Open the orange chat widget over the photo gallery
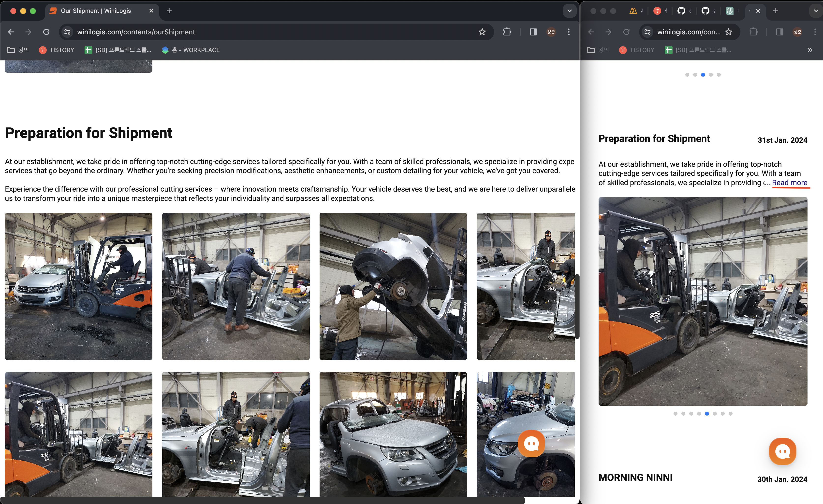 tap(531, 443)
